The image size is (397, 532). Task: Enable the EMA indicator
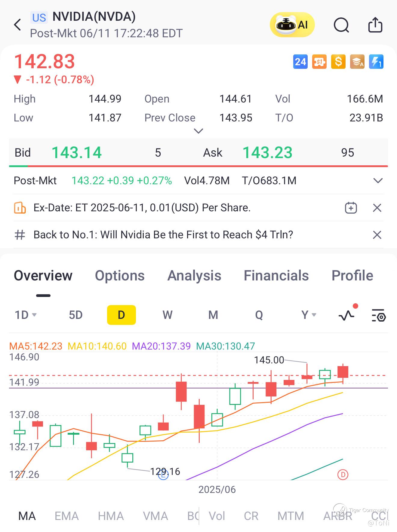click(x=66, y=516)
